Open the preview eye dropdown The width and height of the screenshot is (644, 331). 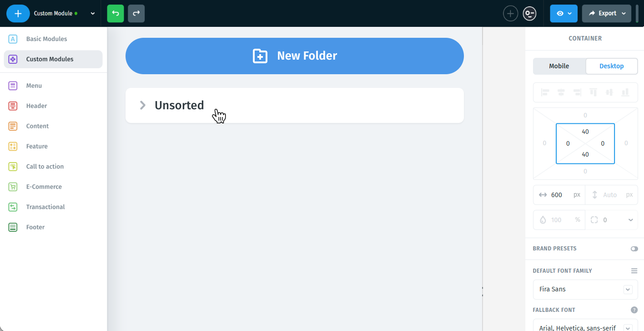tap(564, 14)
